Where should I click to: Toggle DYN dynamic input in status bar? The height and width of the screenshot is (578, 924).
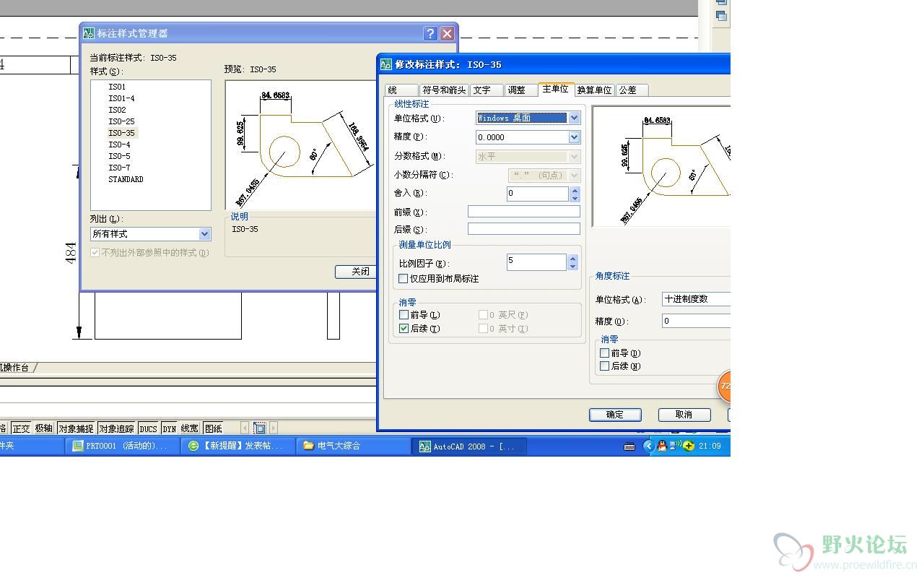click(169, 428)
